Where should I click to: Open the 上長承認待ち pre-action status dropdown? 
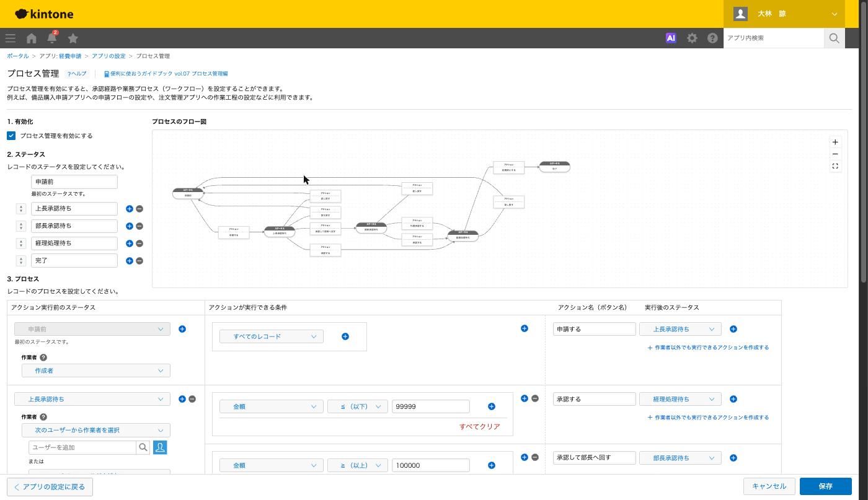[92, 399]
